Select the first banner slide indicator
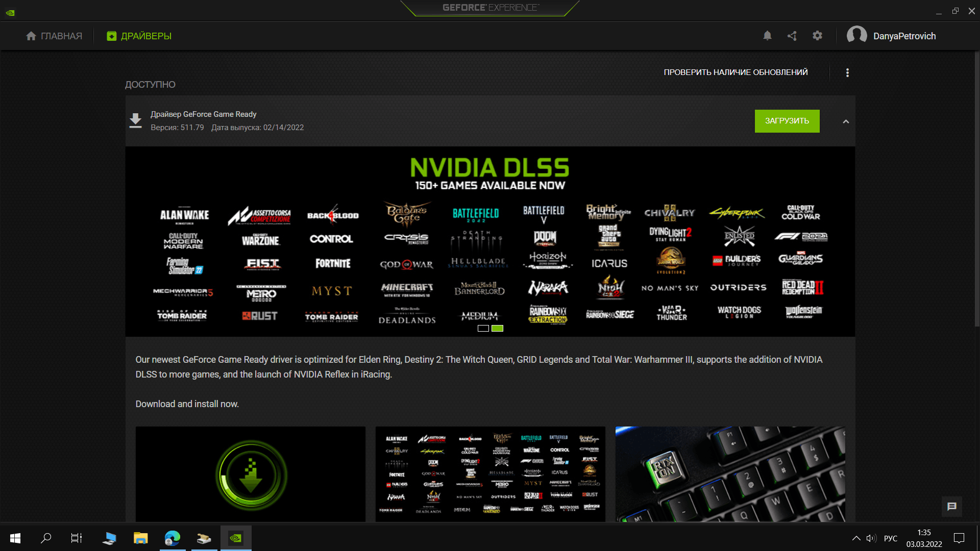Image resolution: width=980 pixels, height=551 pixels. pos(483,329)
